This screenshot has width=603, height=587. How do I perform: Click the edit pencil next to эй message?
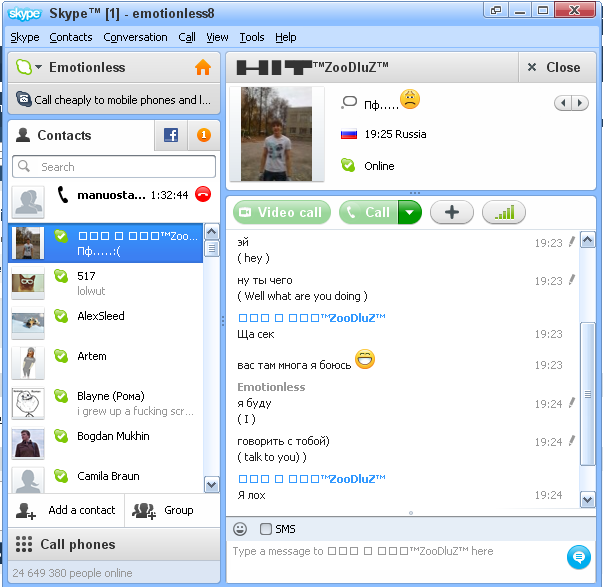point(572,242)
